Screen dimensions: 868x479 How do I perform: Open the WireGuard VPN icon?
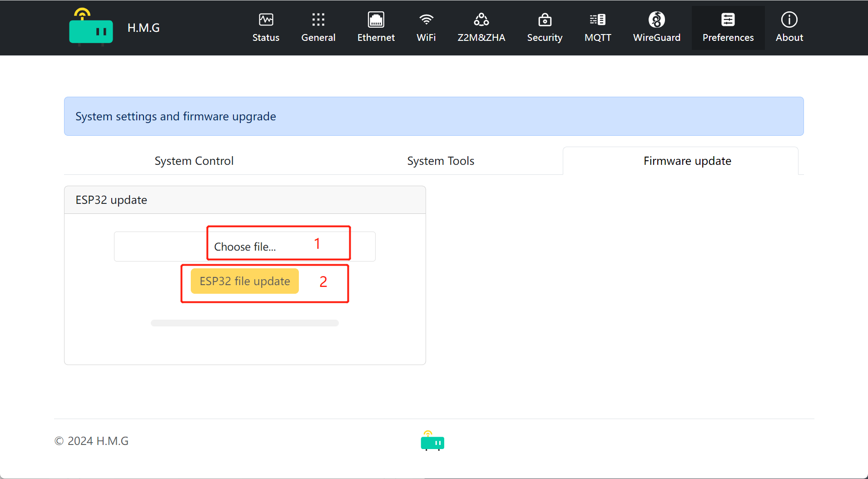coord(656,20)
